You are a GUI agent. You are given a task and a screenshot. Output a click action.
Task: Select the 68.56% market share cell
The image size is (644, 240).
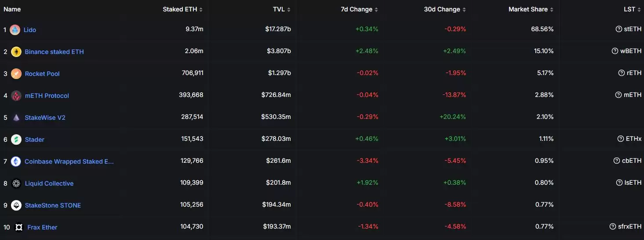[x=542, y=29]
